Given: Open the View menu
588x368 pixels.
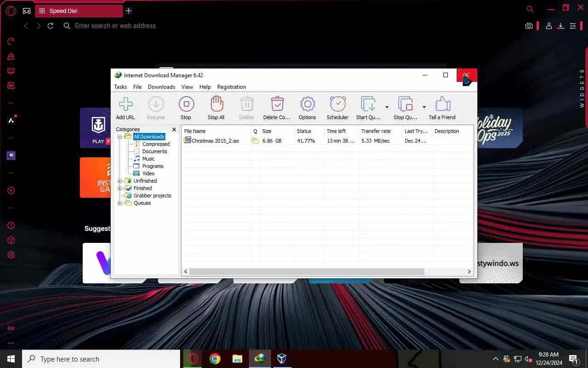Looking at the screenshot, I should click(187, 87).
